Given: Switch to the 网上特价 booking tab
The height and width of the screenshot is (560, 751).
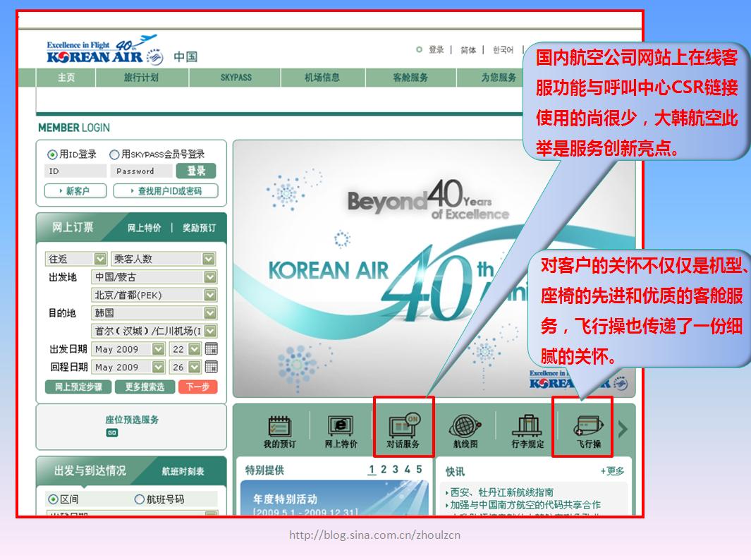Looking at the screenshot, I should click(x=144, y=228).
